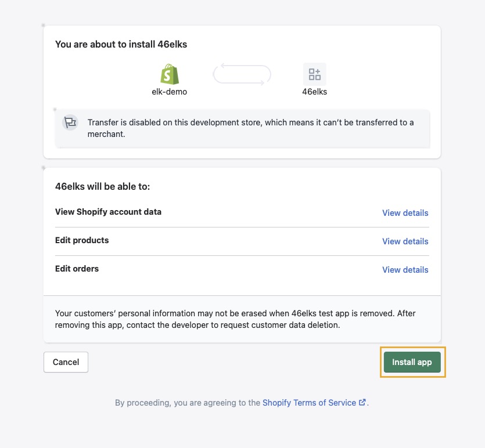Click the external link icon after Terms of Service
The image size is (485, 448).
(362, 402)
